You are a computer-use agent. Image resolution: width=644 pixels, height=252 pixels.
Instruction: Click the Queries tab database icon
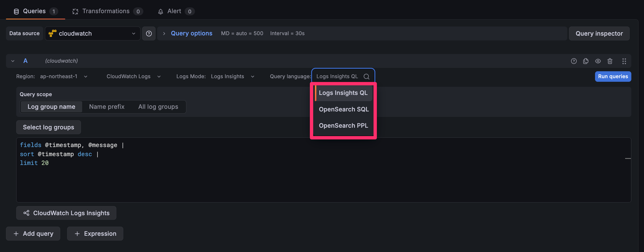16,11
